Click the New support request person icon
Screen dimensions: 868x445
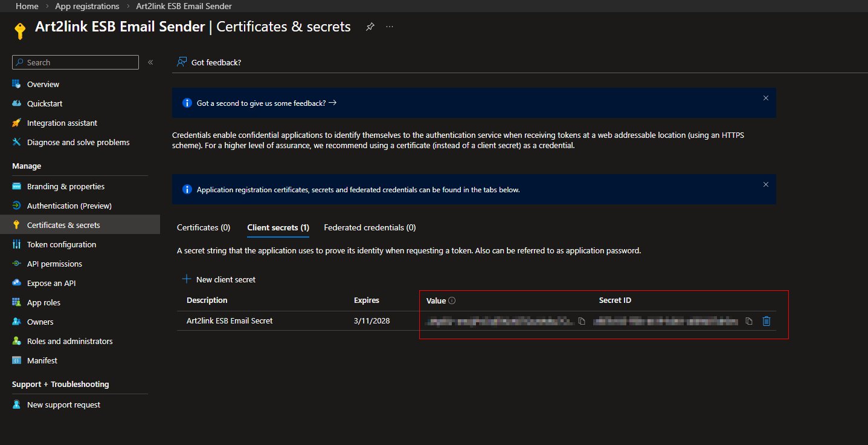pos(16,404)
